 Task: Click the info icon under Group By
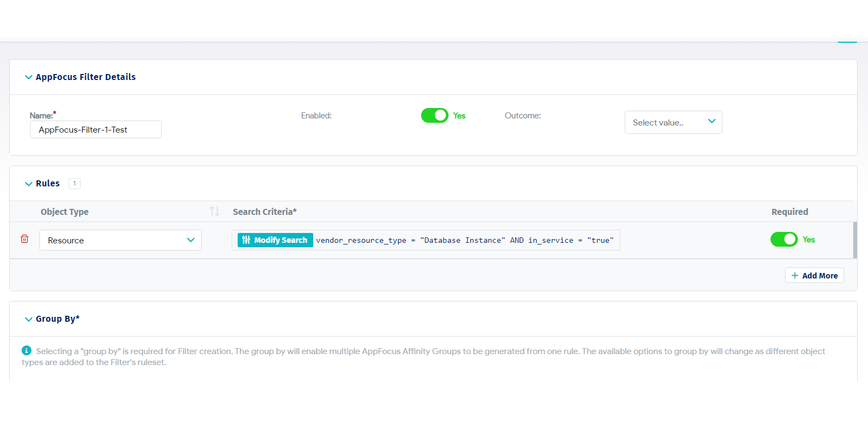[x=26, y=351]
